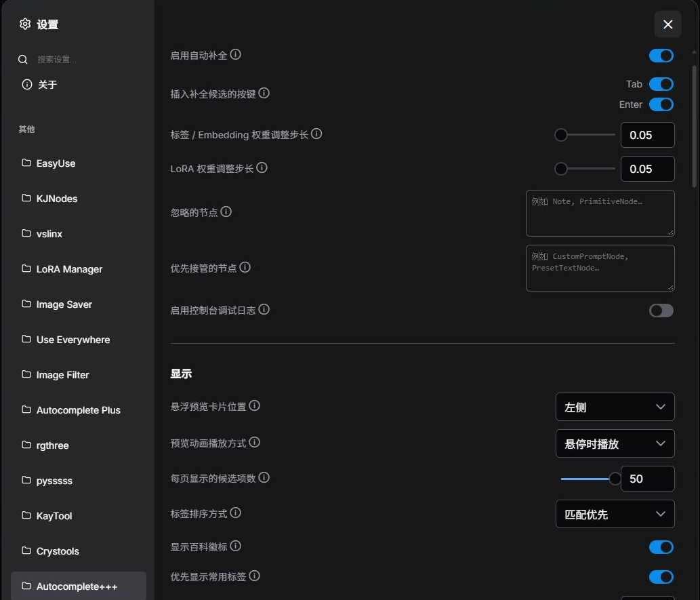Click the LoRA 权重调整步长 slider handle
This screenshot has width=700, height=600.
click(x=560, y=169)
